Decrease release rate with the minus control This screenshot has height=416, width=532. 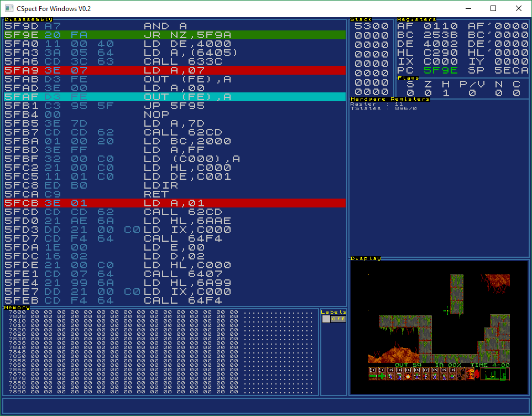pos(373,375)
